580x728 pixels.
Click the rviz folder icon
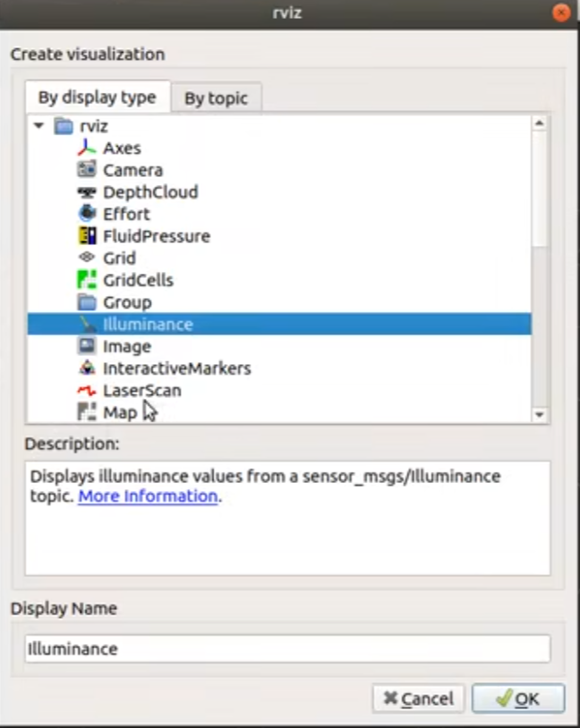coord(64,126)
